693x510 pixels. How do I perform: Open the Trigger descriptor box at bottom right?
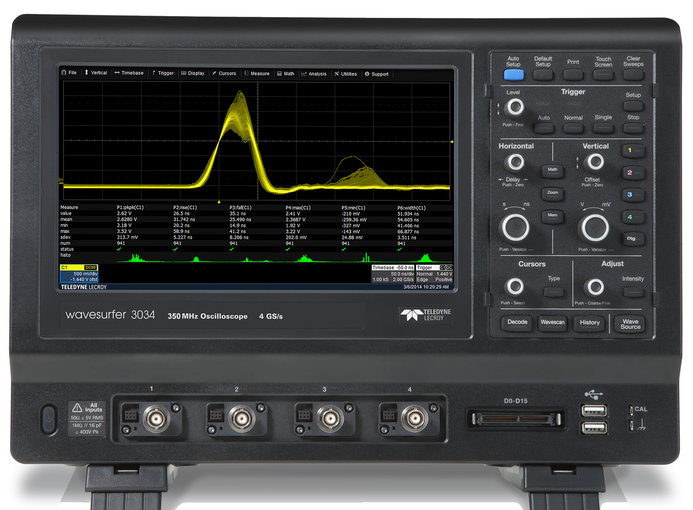point(434,274)
